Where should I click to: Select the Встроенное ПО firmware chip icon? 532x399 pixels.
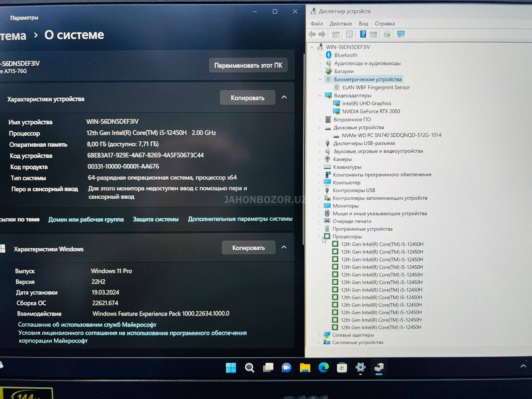tap(328, 119)
